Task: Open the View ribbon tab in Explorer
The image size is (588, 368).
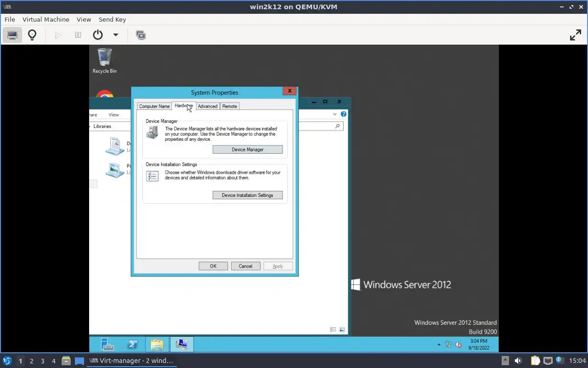Action: click(x=113, y=115)
